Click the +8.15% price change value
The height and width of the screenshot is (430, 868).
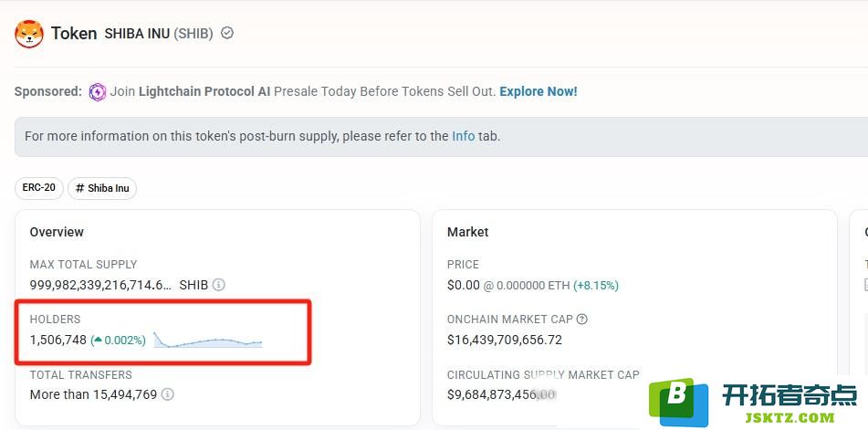coord(596,286)
